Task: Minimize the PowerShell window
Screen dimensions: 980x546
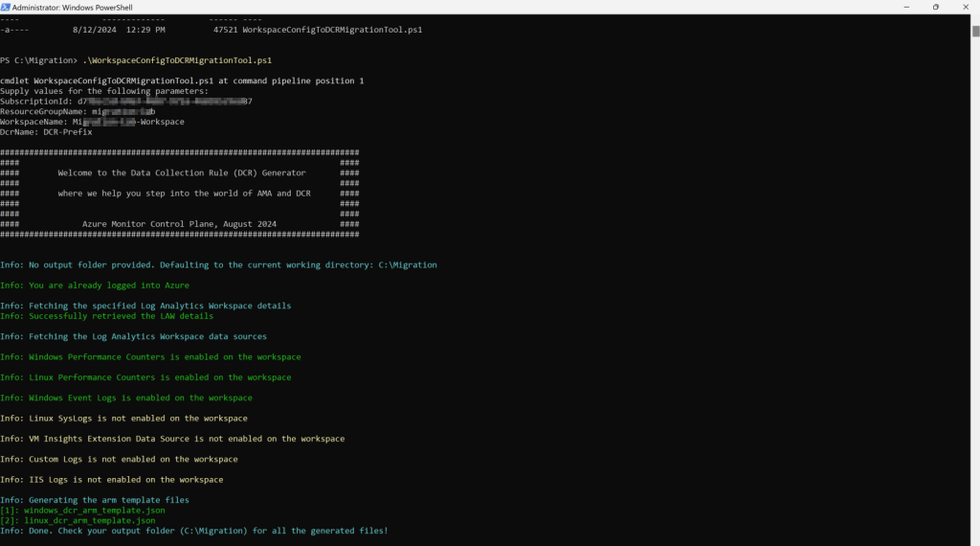Action: 906,7
